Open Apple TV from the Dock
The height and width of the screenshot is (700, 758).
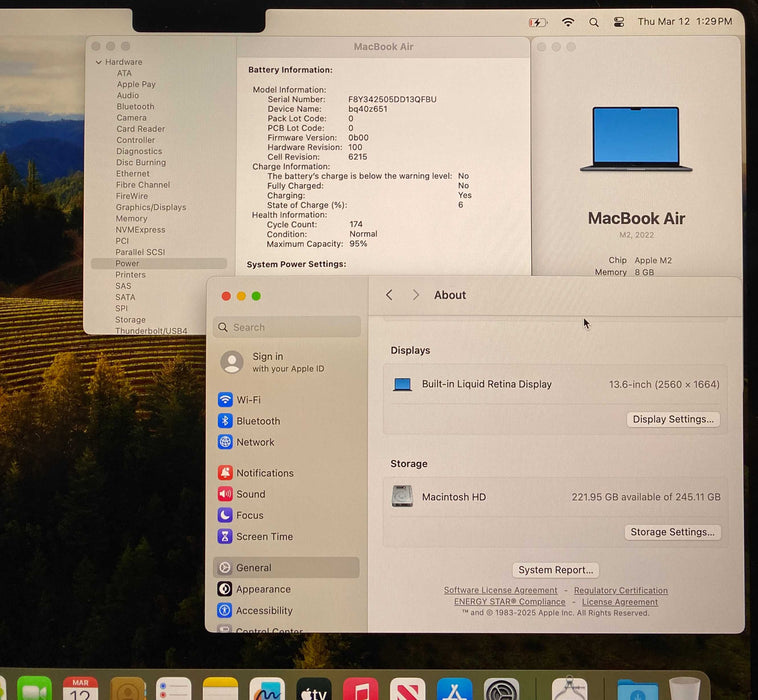(x=314, y=689)
